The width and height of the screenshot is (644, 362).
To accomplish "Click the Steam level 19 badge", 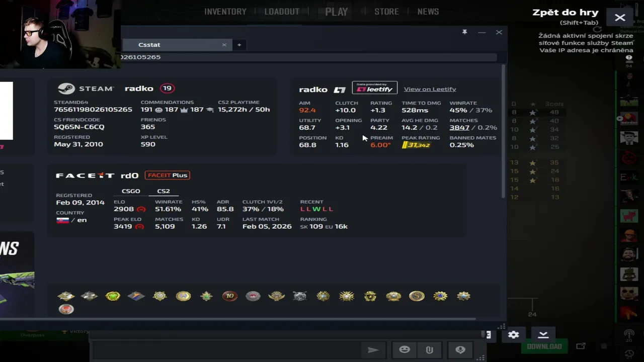I will pyautogui.click(x=167, y=88).
